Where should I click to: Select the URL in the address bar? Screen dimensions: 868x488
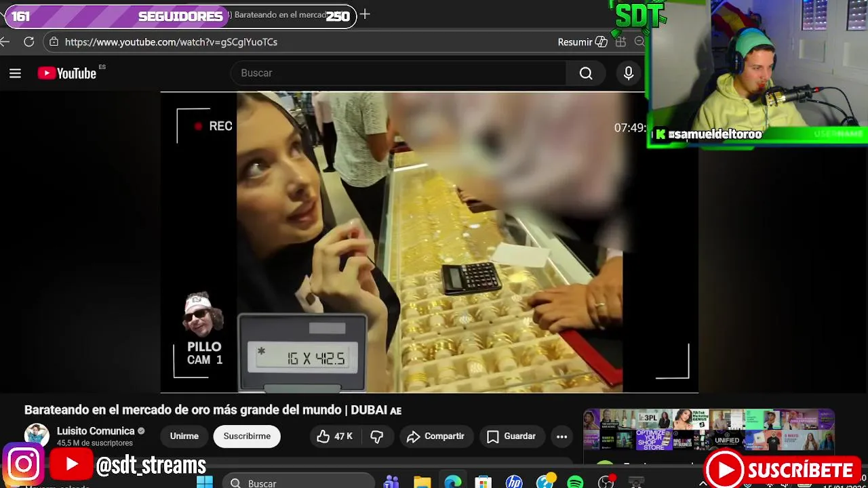[x=171, y=42]
